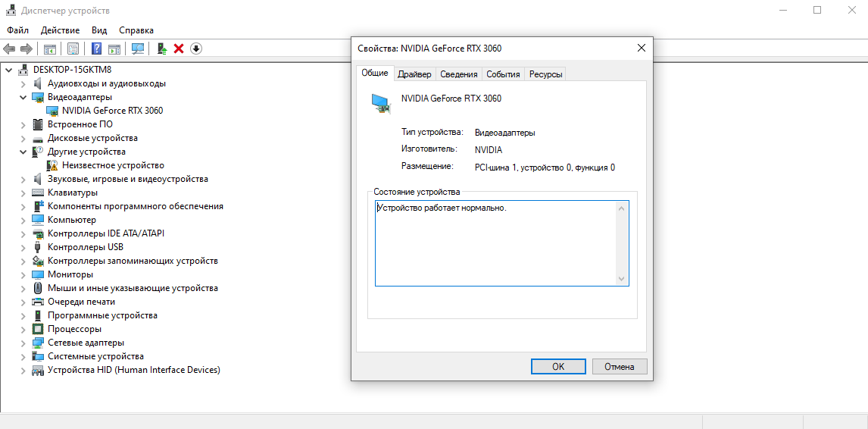Expand Контроллеры IDE ATA/ATAPI node
The image size is (868, 429).
pyautogui.click(x=23, y=233)
